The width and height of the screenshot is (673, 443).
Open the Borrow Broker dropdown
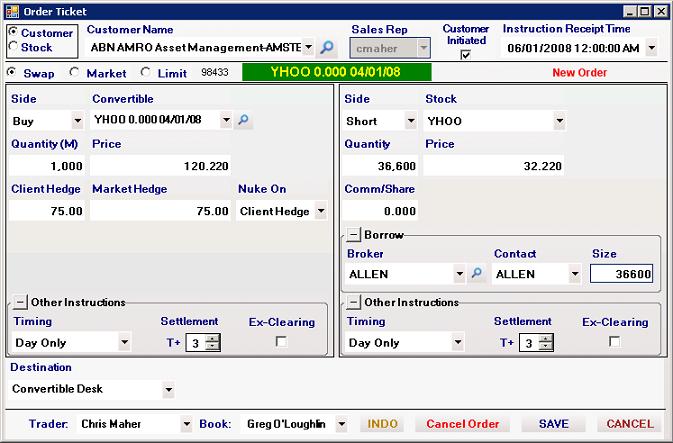click(x=459, y=273)
